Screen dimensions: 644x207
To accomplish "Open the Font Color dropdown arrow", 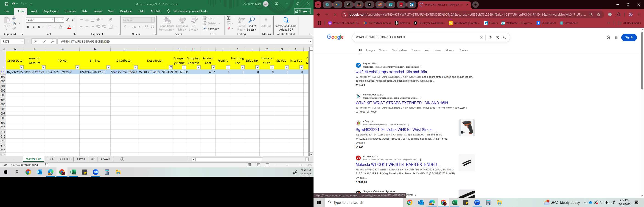I will tap(73, 27).
